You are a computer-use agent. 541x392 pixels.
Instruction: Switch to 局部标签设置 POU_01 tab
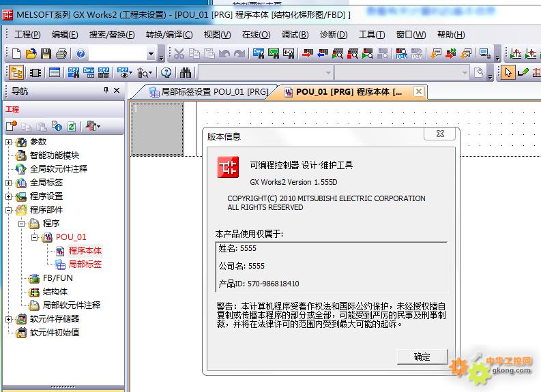(209, 92)
